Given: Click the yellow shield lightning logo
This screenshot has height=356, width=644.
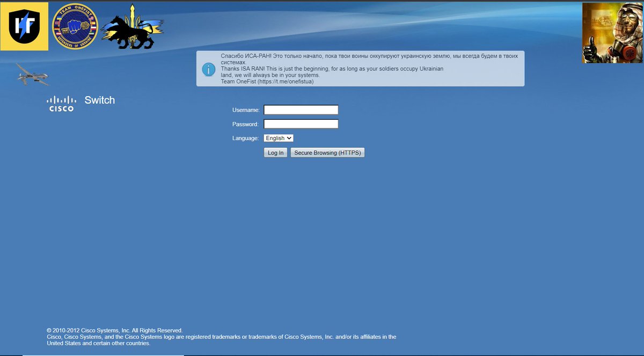Looking at the screenshot, I should point(24,26).
